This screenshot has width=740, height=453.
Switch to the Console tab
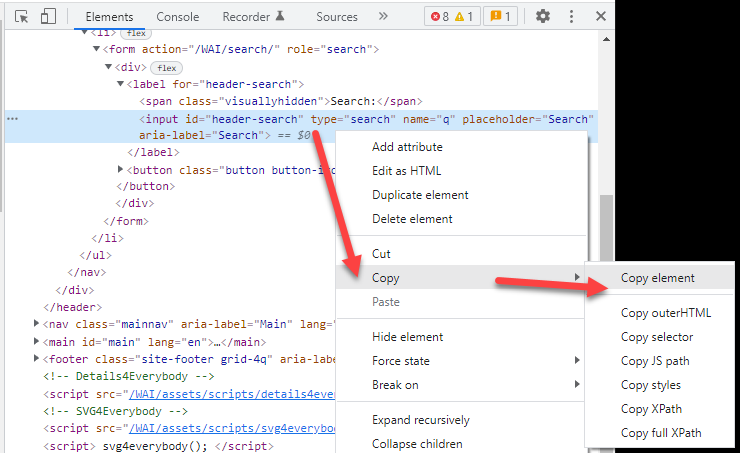pos(177,17)
